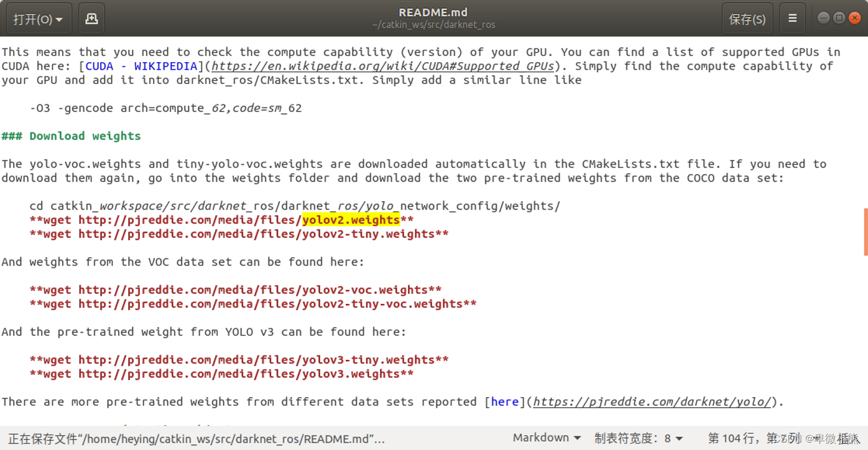The image size is (868, 450).
Task: Click the en.wikipedia.org CUDA URL
Action: click(x=382, y=66)
